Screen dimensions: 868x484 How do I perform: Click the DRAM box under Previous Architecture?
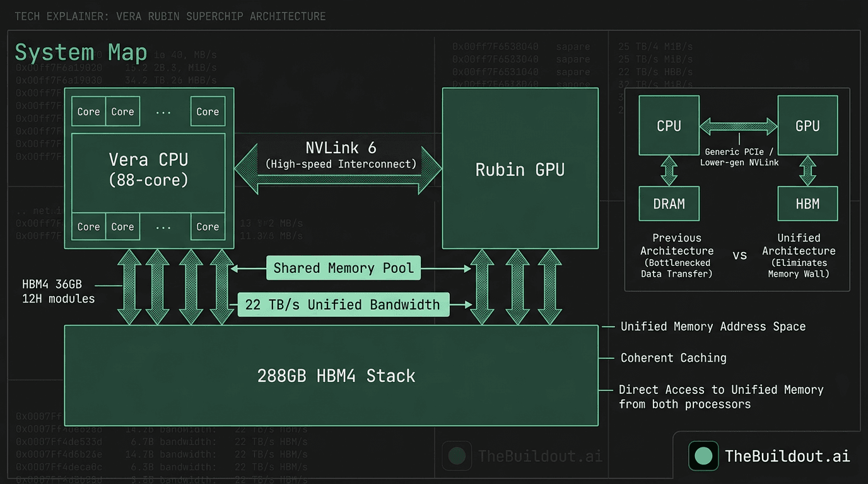pyautogui.click(x=669, y=204)
